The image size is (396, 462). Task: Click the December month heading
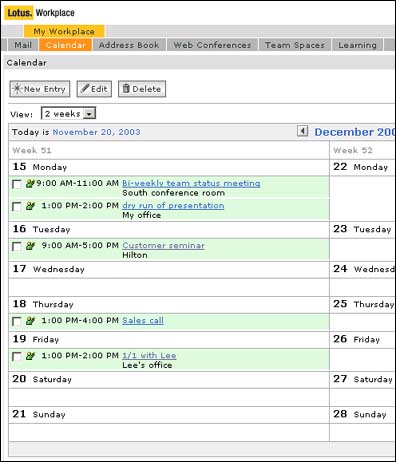[355, 132]
